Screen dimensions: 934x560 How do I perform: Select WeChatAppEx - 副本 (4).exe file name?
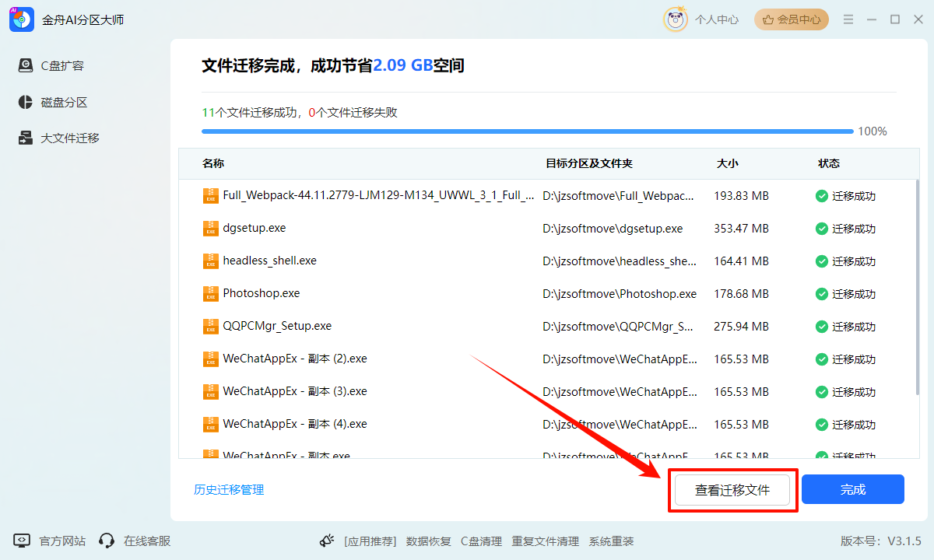click(x=295, y=425)
